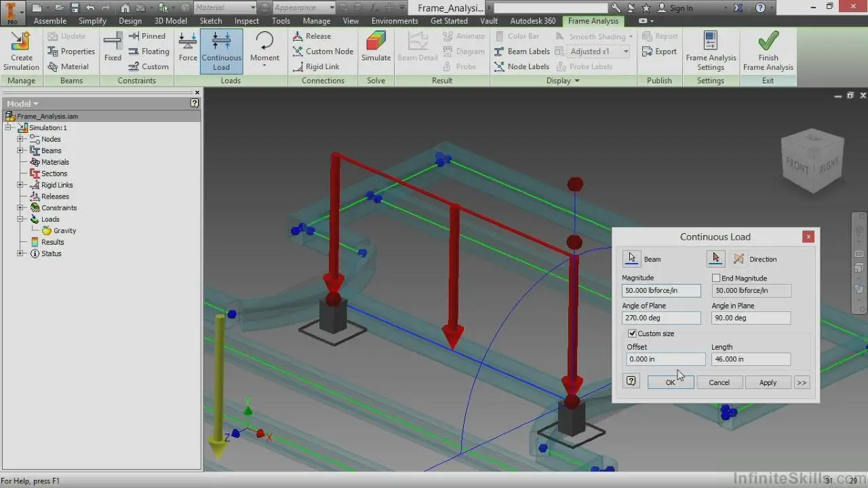The height and width of the screenshot is (488, 868).
Task: Select the beam Material tool
Action: click(68, 66)
